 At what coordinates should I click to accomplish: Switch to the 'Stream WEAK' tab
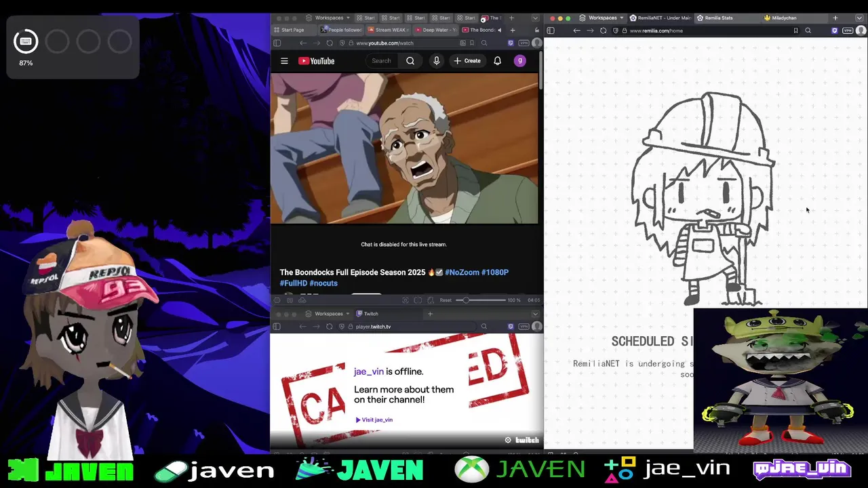(x=388, y=30)
